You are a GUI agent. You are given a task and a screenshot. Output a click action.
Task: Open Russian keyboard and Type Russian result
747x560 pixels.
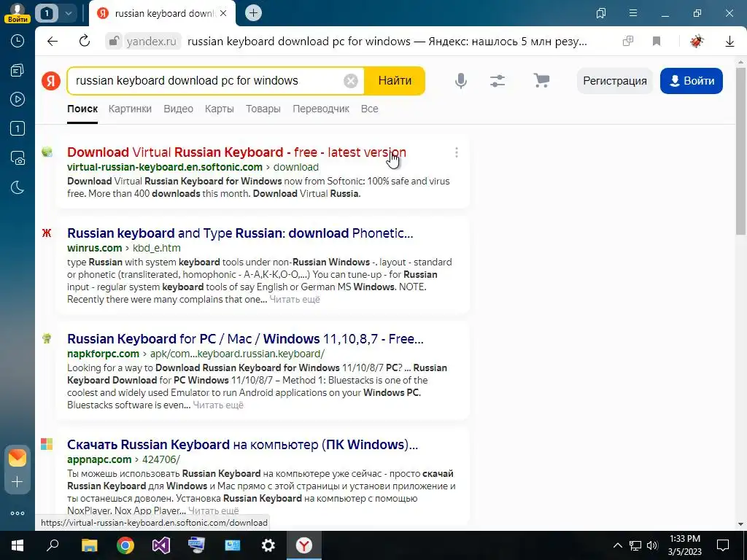pos(240,233)
